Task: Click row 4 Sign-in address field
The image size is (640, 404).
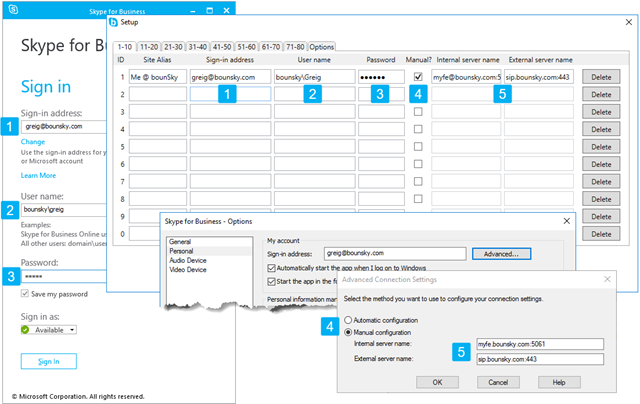Action: point(230,129)
